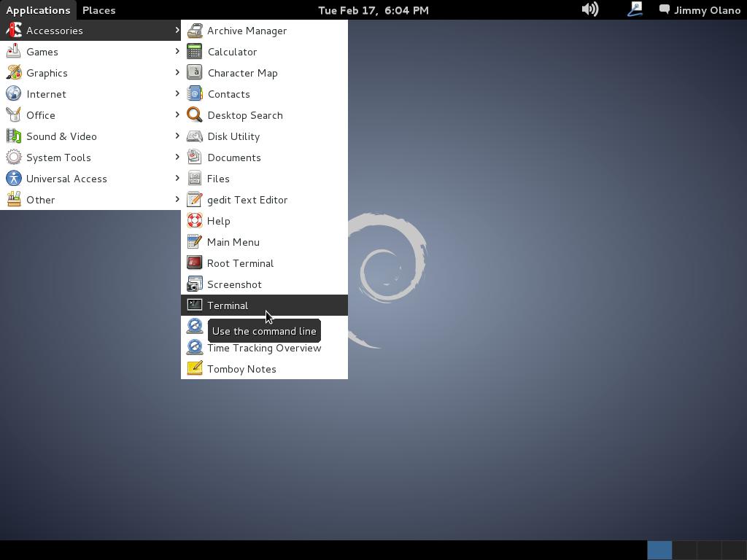The width and height of the screenshot is (747, 560).
Task: Click the Archive Manager icon
Action: [x=194, y=31]
